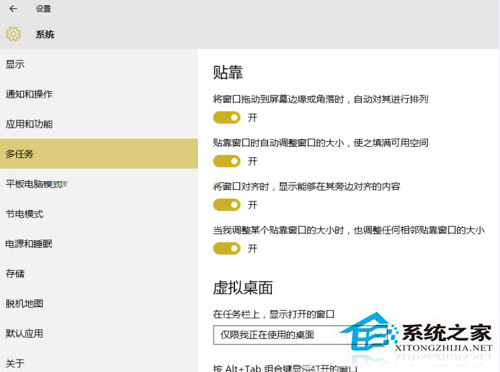Open the 存储 settings page
The image size is (500, 372).
(99, 274)
